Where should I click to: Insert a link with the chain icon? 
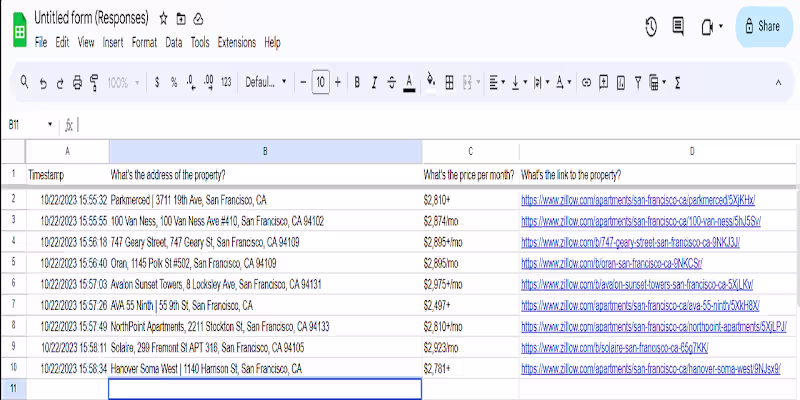pos(586,83)
